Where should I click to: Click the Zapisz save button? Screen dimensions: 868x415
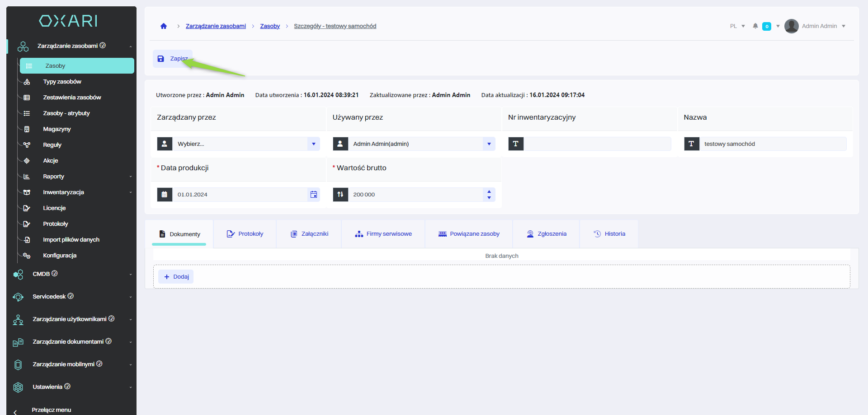pyautogui.click(x=173, y=59)
